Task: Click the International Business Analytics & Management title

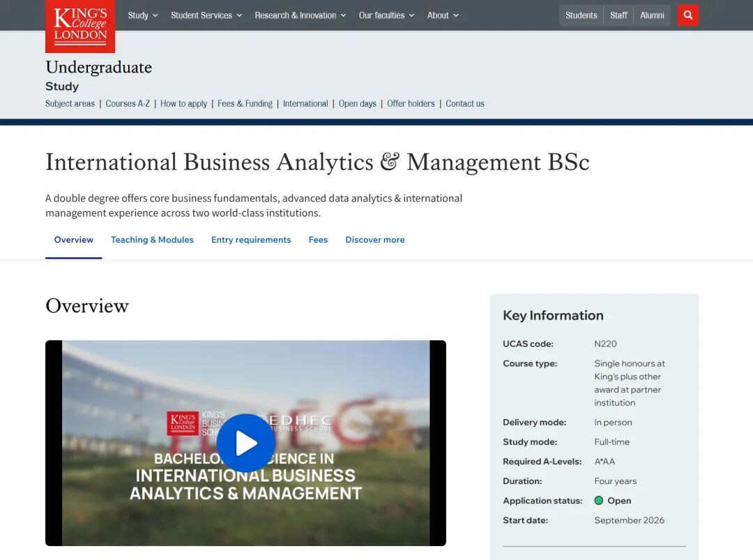Action: (317, 162)
